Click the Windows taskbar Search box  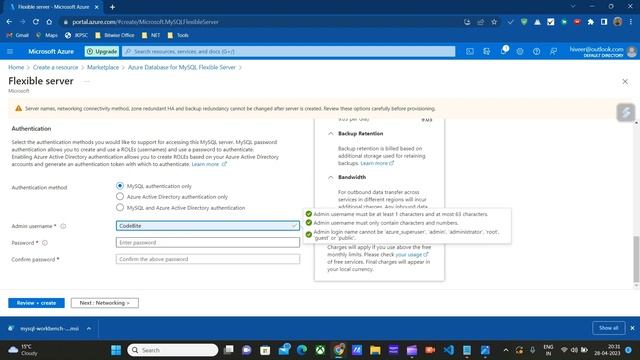[x=173, y=350]
